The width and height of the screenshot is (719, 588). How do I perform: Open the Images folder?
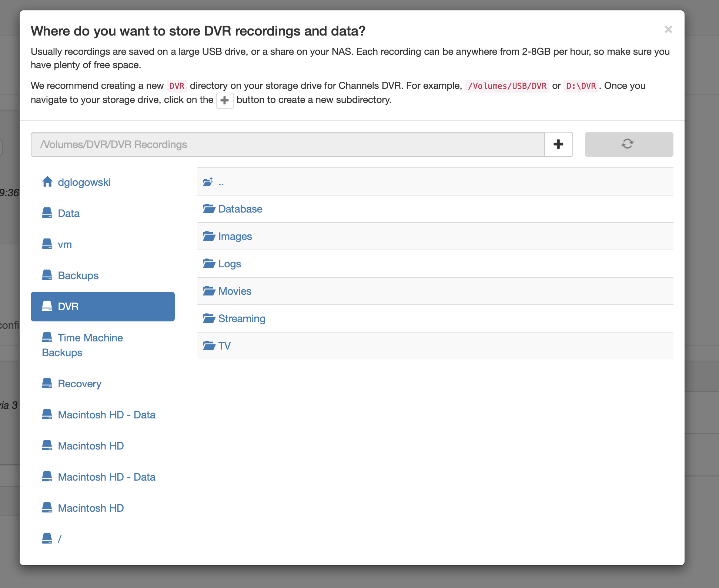pos(235,236)
